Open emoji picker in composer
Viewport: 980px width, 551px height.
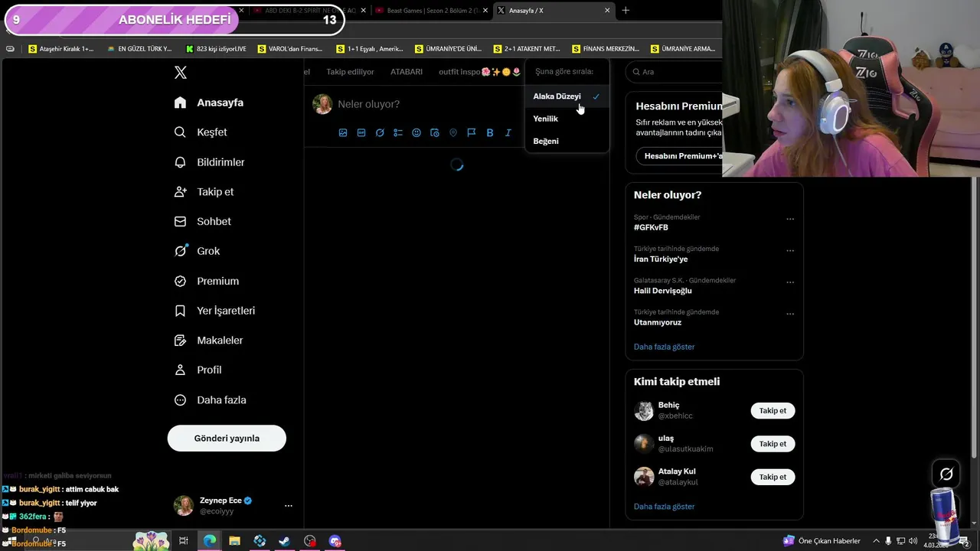(x=416, y=132)
